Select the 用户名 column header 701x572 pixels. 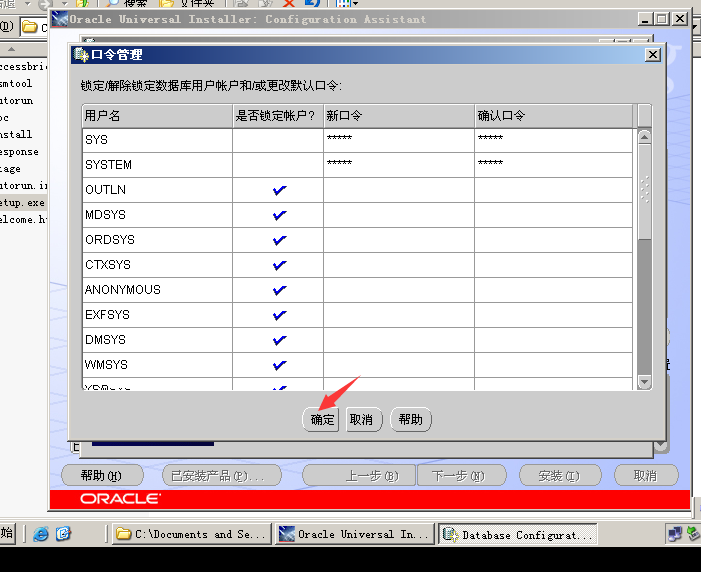tap(157, 116)
